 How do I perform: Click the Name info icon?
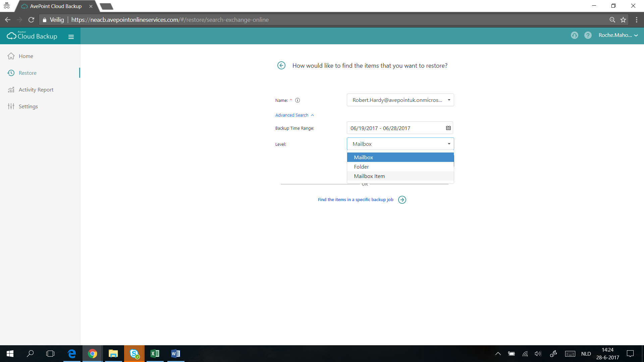297,100
